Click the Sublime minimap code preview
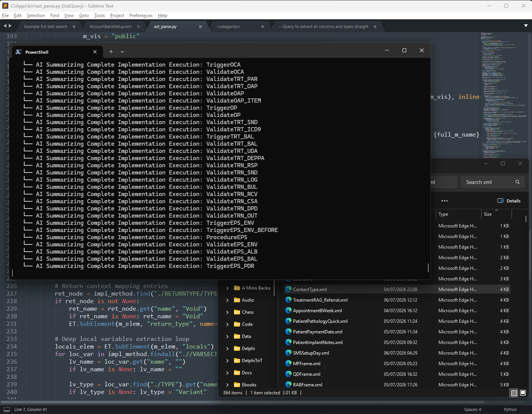 [x=503, y=95]
